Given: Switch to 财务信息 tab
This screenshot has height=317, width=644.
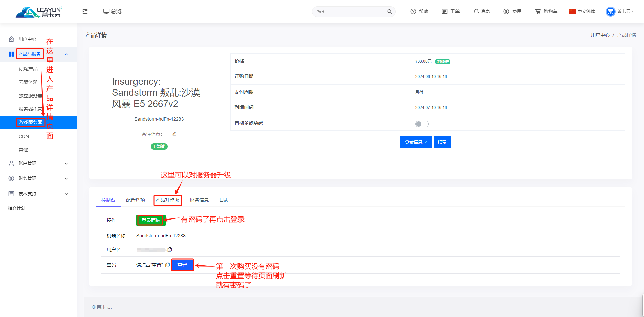Looking at the screenshot, I should 199,200.
